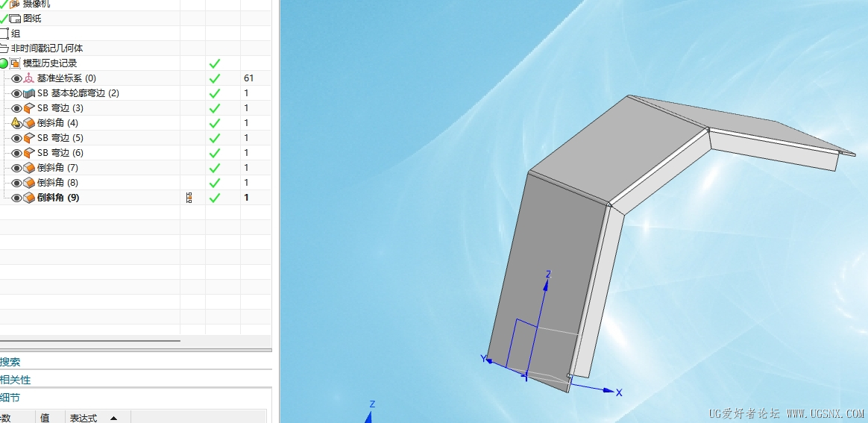Hide 倒斜角 (7) using its eye icon
This screenshot has width=868, height=423.
[16, 169]
